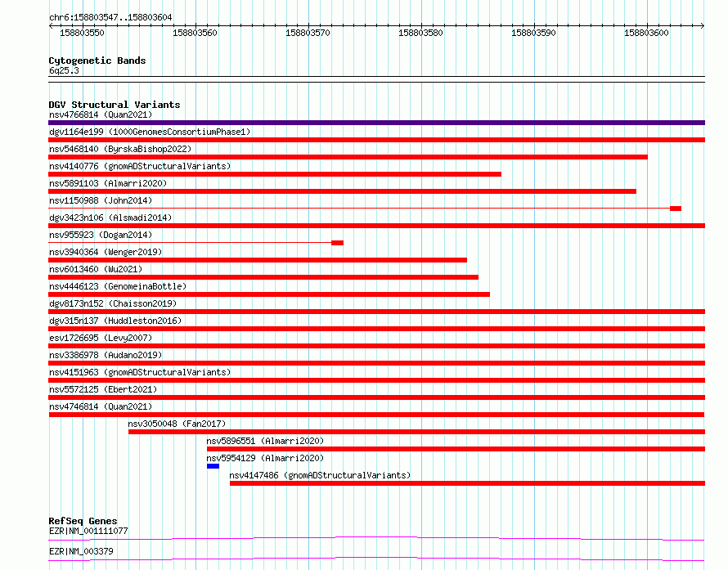This screenshot has width=728, height=570.
Task: Select the RefSeq Genes track title
Action: click(83, 521)
